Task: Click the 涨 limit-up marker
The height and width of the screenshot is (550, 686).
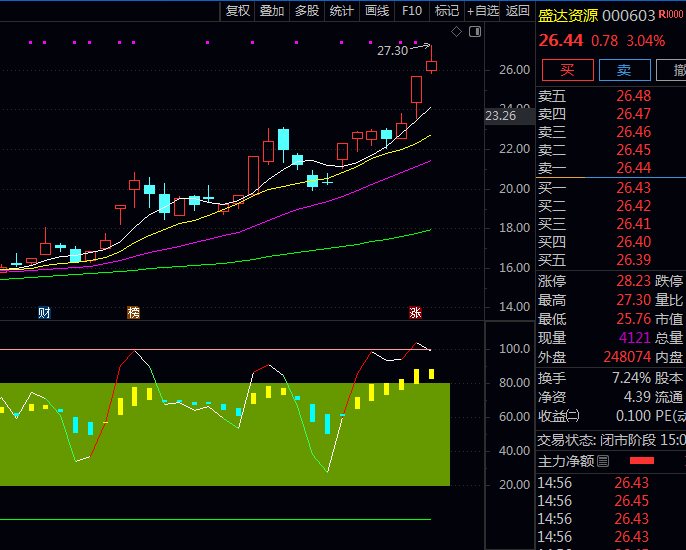Action: pos(415,312)
